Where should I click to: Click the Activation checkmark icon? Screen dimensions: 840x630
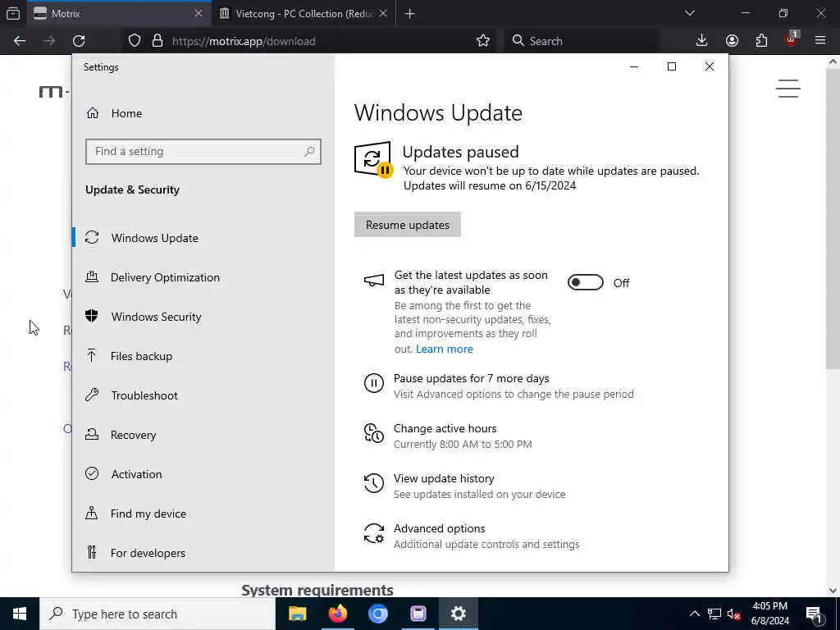click(x=92, y=473)
